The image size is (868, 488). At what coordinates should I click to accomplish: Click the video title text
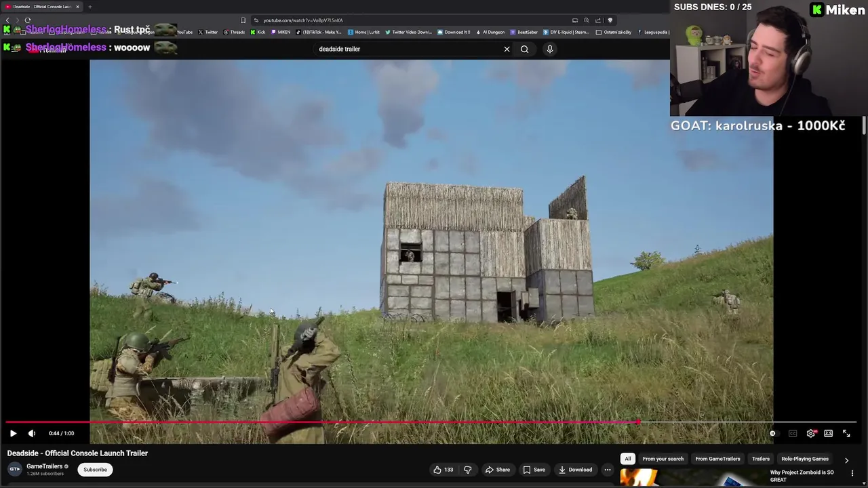(x=77, y=453)
